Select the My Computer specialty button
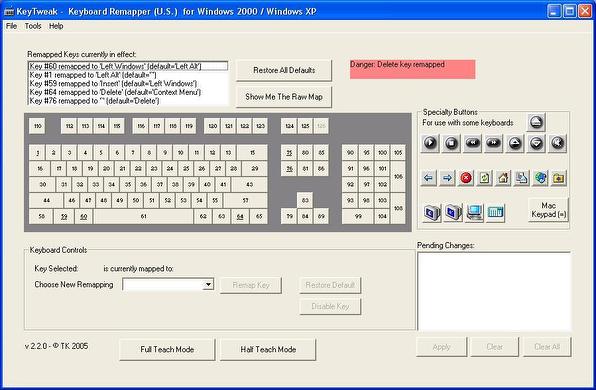 pyautogui.click(x=474, y=212)
